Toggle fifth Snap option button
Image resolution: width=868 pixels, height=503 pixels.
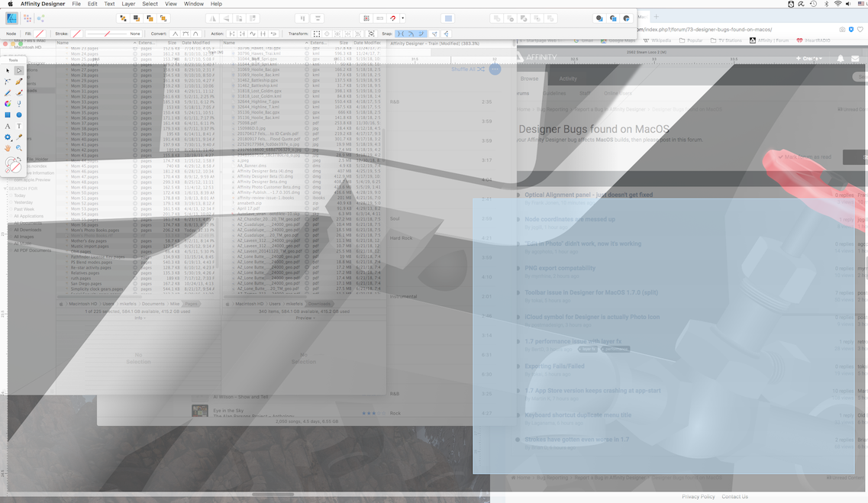[446, 34]
